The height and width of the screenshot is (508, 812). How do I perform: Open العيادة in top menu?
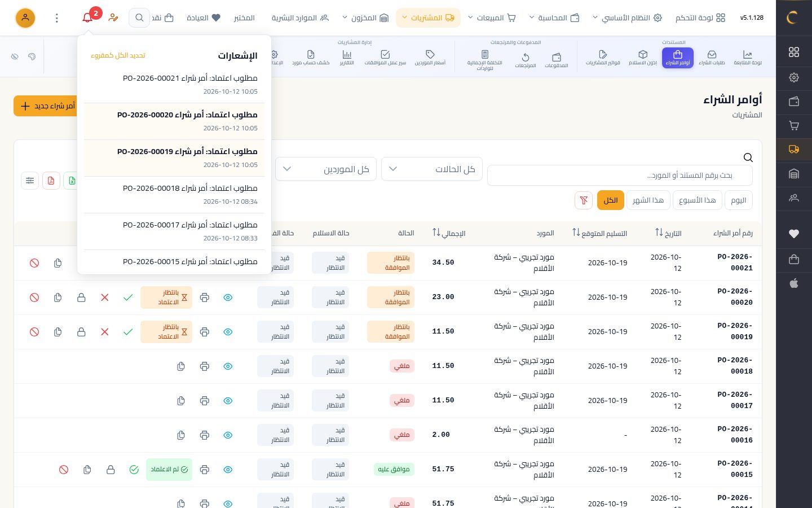[x=204, y=18]
